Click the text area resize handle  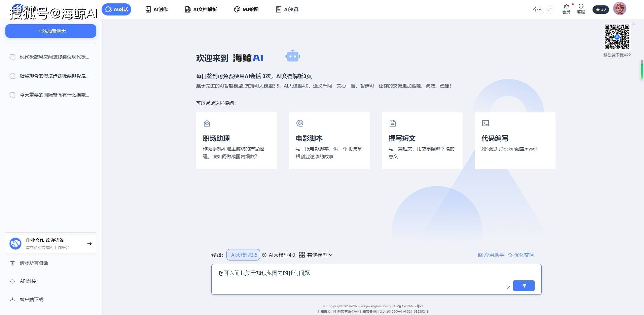[x=508, y=287]
